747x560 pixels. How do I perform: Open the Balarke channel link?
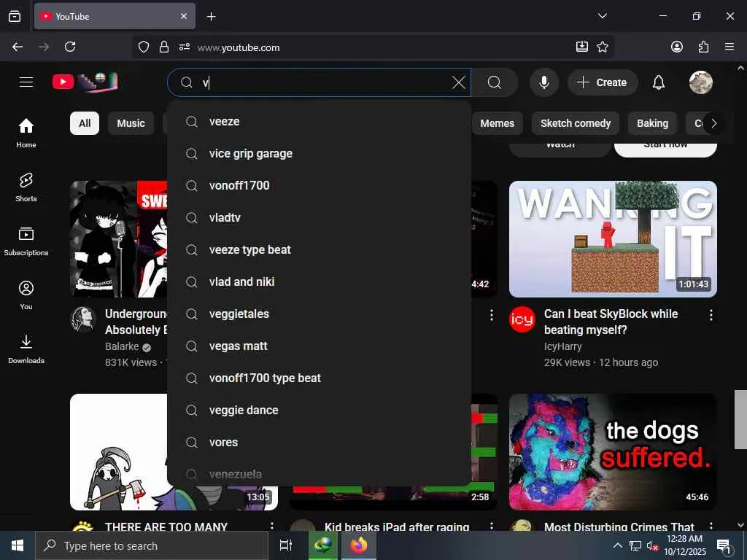coord(122,346)
